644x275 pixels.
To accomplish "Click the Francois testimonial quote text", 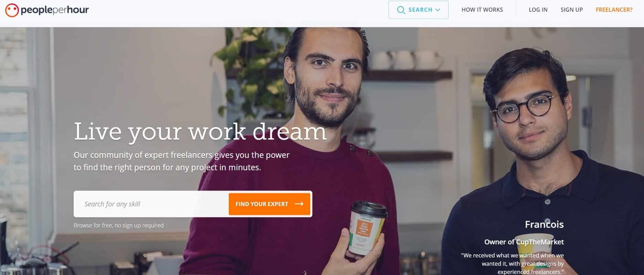I will coord(513,264).
